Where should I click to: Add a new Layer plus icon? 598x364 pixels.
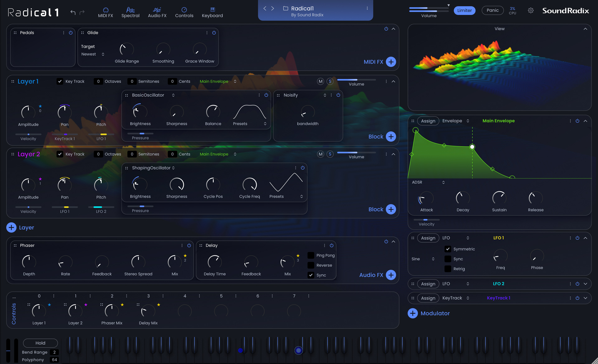coord(12,227)
